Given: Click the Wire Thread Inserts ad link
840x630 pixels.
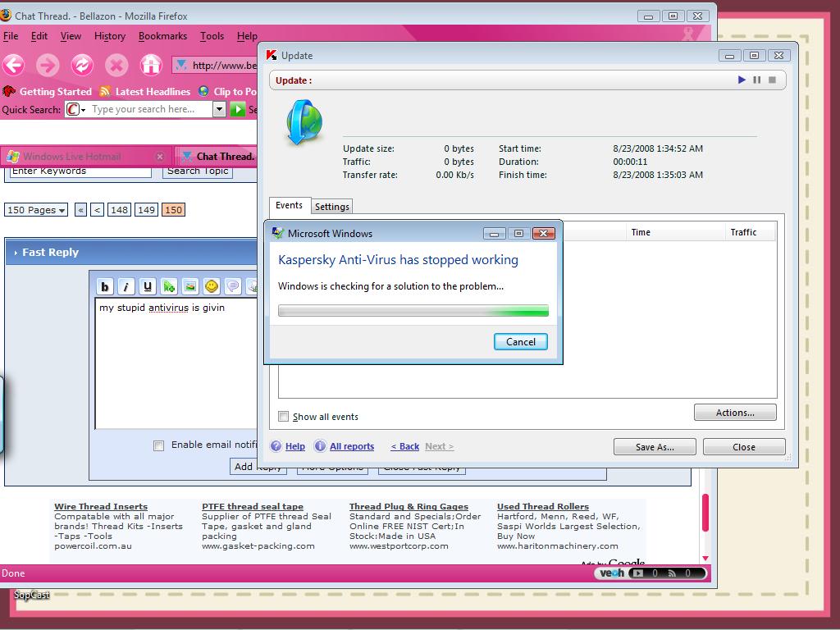Looking at the screenshot, I should [x=101, y=506].
